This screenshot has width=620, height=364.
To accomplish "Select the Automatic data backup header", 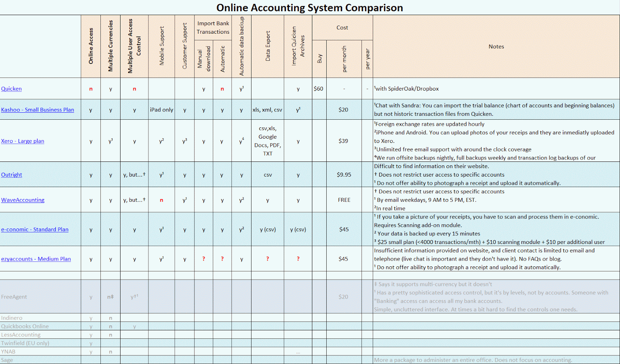I will coord(242,46).
